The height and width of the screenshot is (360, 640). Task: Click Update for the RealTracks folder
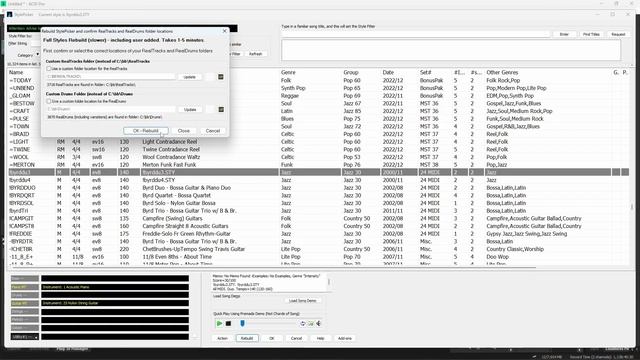point(190,77)
